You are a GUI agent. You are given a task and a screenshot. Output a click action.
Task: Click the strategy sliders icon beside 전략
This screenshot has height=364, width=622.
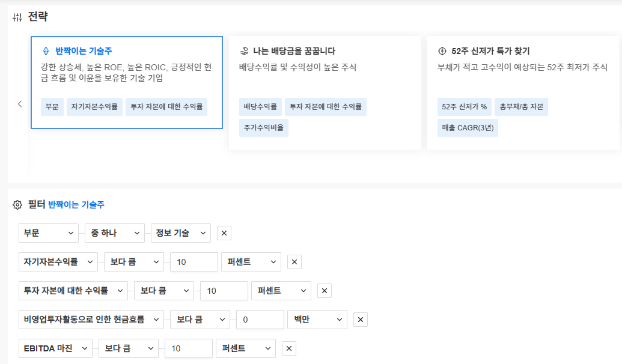[x=17, y=17]
